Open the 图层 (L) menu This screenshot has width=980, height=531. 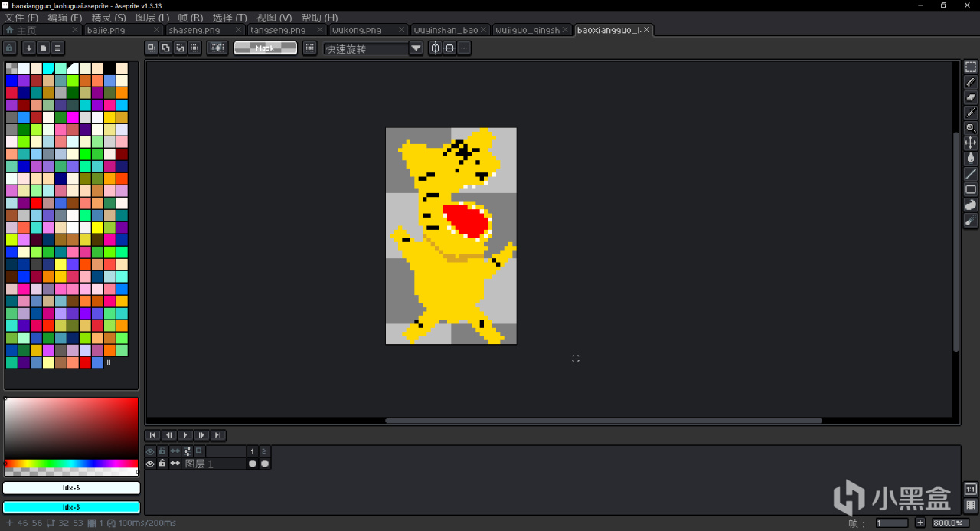coord(152,18)
